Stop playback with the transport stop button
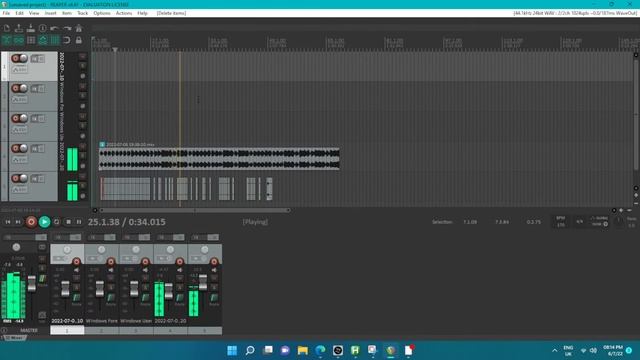The width and height of the screenshot is (640, 360). pos(68,222)
